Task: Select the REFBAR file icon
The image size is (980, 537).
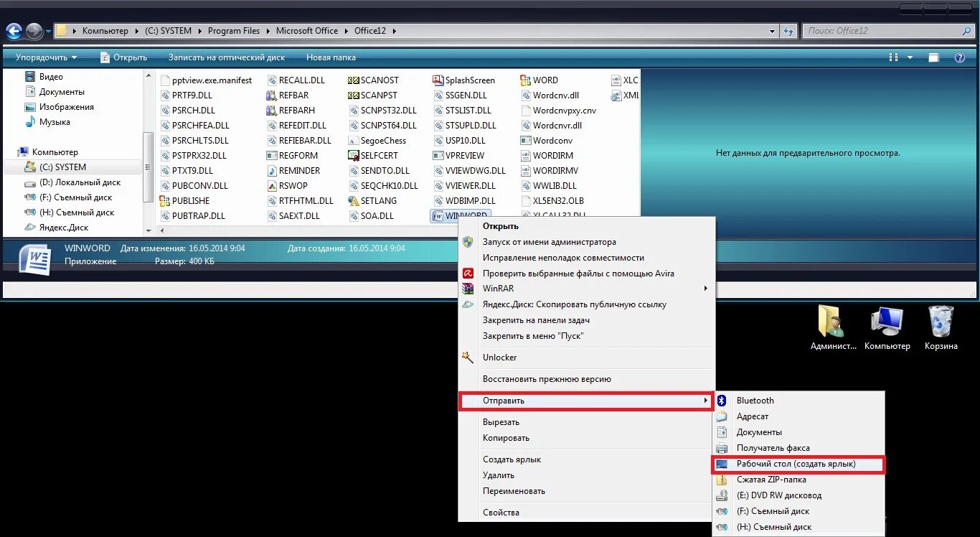Action: [271, 95]
